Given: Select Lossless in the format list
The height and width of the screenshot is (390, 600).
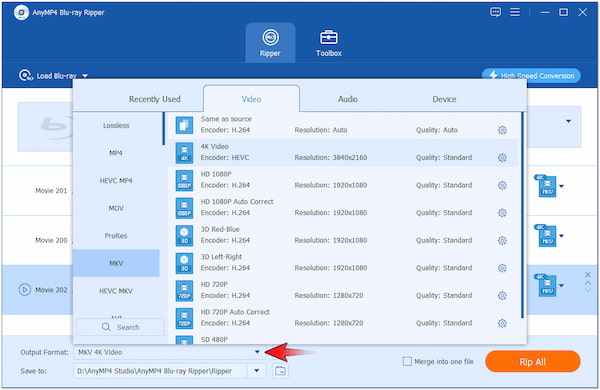Looking at the screenshot, I should 116,126.
